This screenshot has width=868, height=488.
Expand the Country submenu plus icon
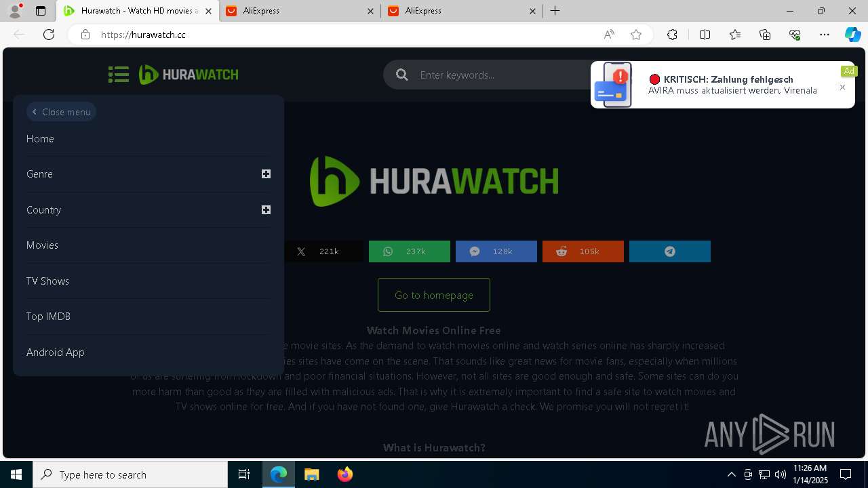[266, 209]
